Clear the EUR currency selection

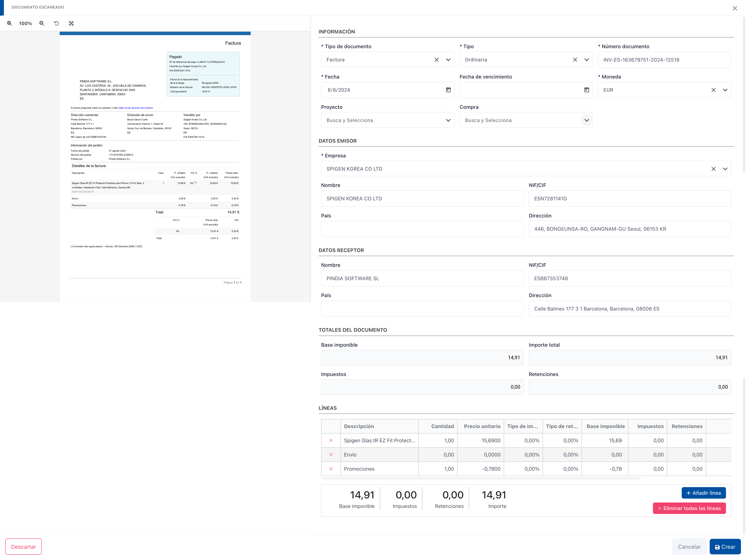713,90
